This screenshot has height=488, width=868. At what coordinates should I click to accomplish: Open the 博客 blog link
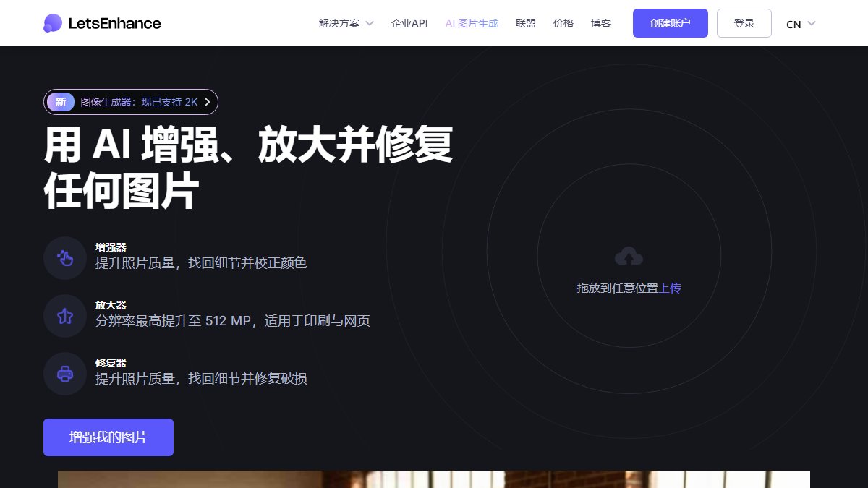[601, 23]
